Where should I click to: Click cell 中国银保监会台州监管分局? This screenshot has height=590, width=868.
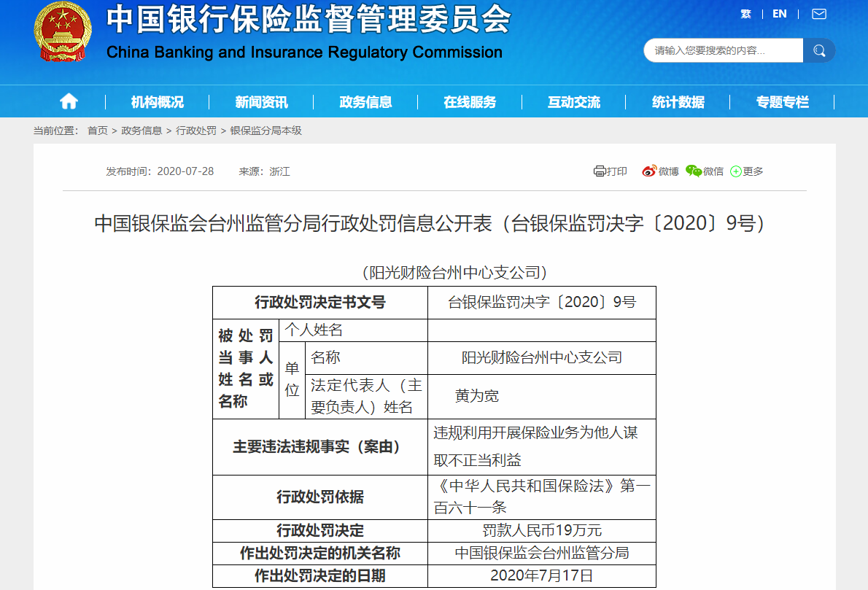tap(542, 553)
